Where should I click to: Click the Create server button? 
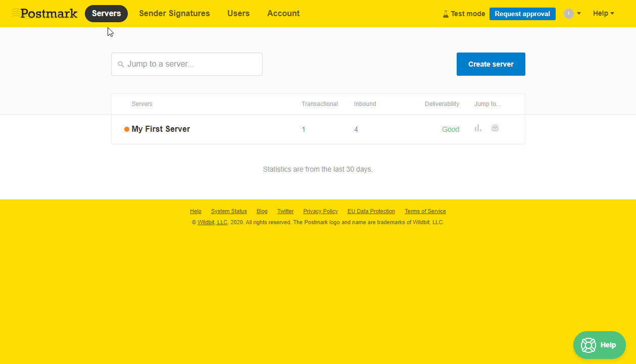[491, 64]
